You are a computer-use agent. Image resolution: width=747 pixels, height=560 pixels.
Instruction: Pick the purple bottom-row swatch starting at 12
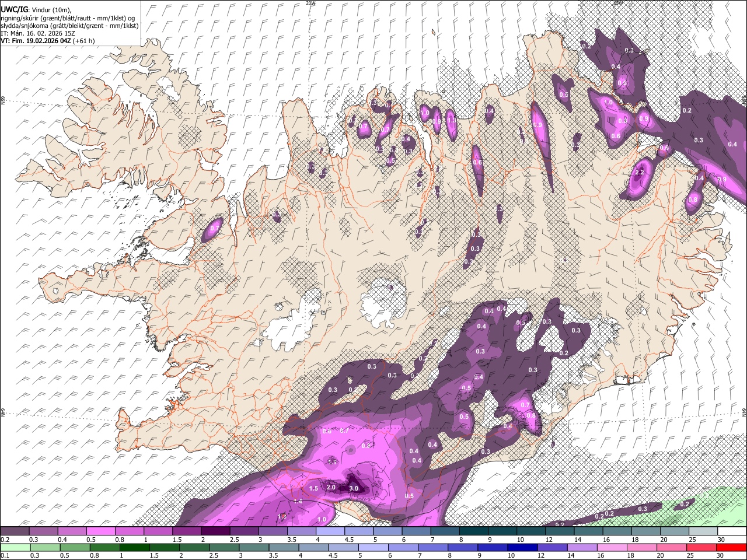[x=553, y=547]
